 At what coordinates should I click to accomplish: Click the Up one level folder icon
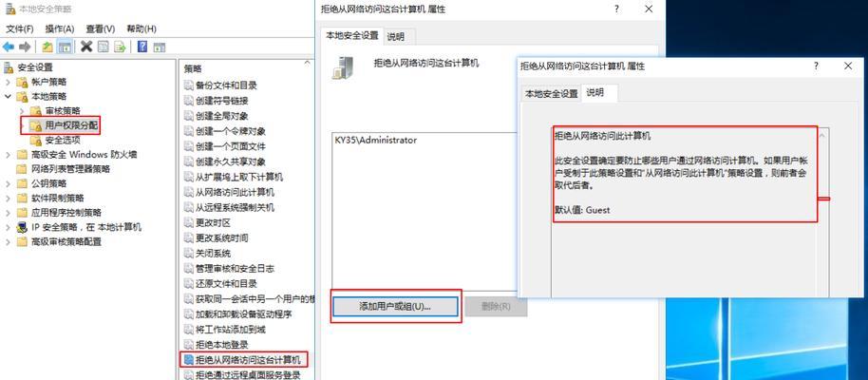47,47
